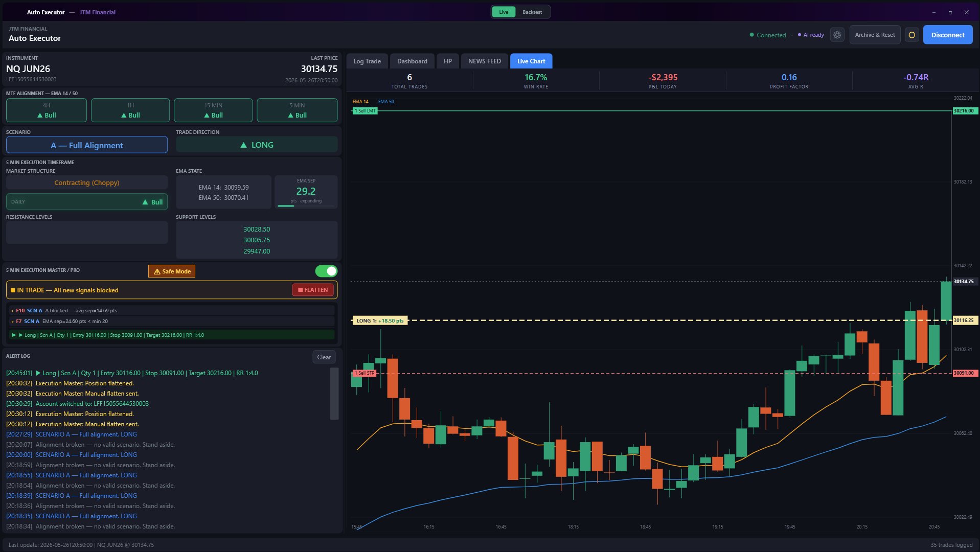Click the yellow sun theme icon
The image size is (980, 552).
(911, 35)
